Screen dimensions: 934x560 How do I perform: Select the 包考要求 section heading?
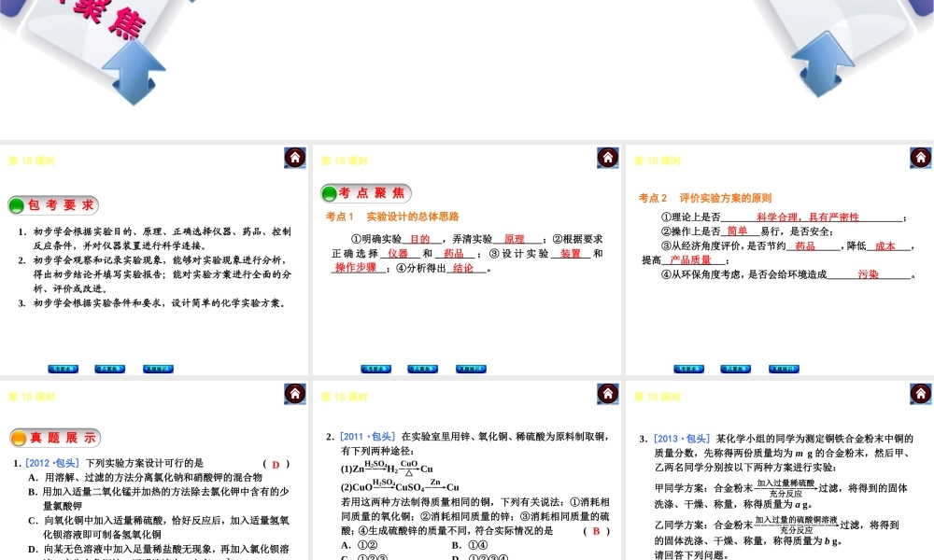[x=53, y=205]
